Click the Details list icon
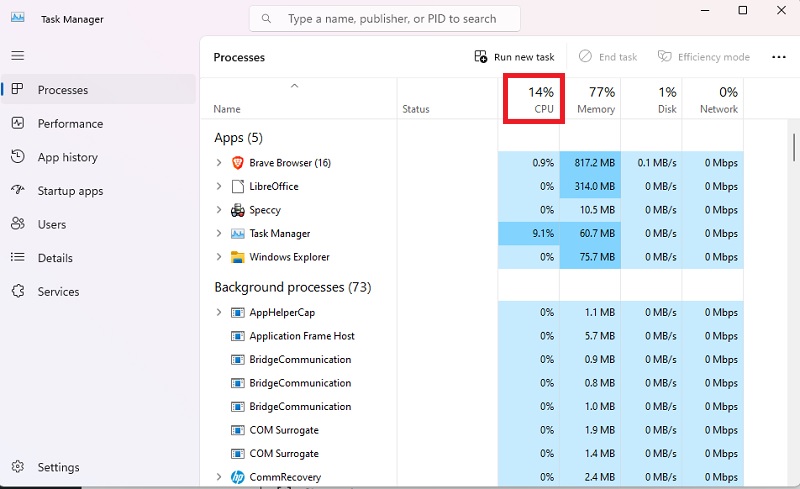 pyautogui.click(x=18, y=257)
